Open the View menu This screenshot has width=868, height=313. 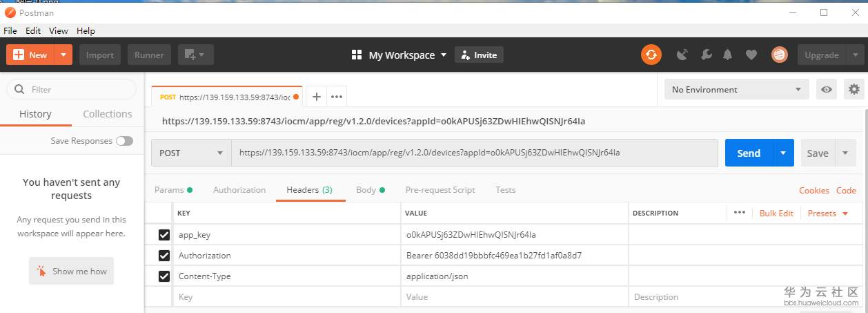point(59,31)
